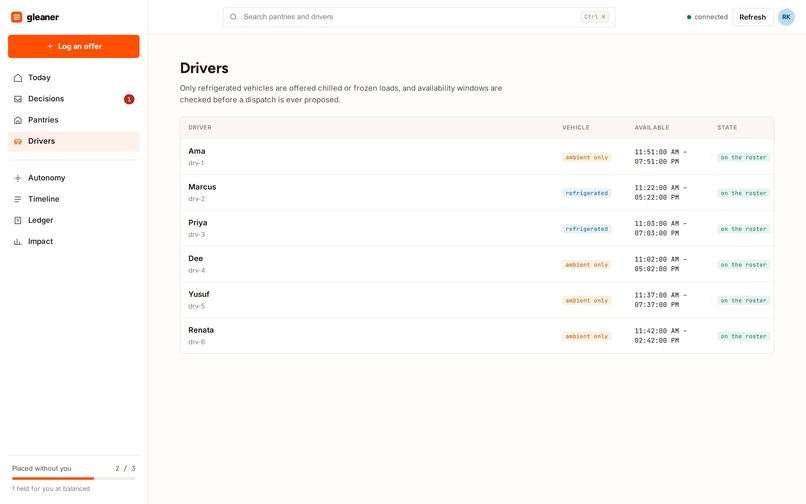Focus the Search pantries and drivers field
This screenshot has height=504, width=806.
(x=419, y=17)
